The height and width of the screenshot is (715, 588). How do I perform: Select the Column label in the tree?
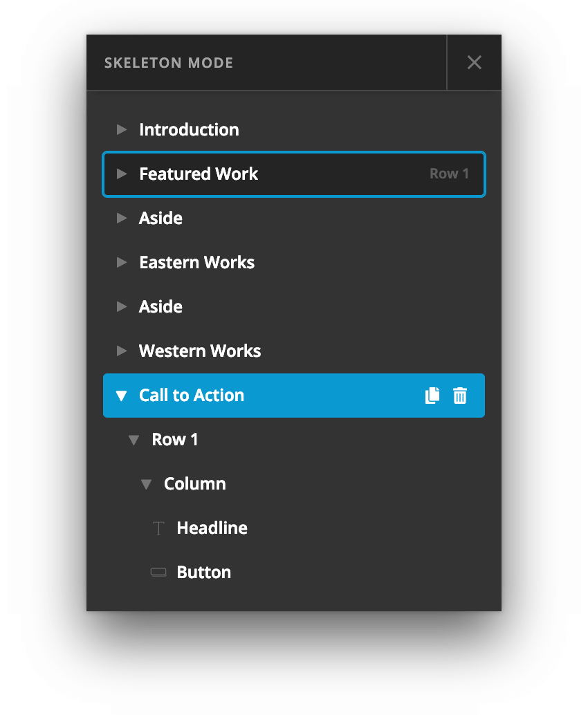194,484
